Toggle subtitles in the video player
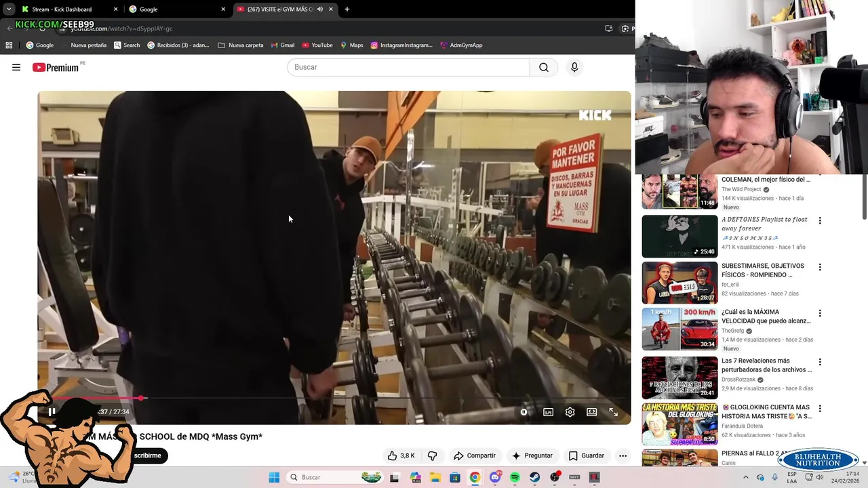Viewport: 868px width, 488px height. coord(548,412)
